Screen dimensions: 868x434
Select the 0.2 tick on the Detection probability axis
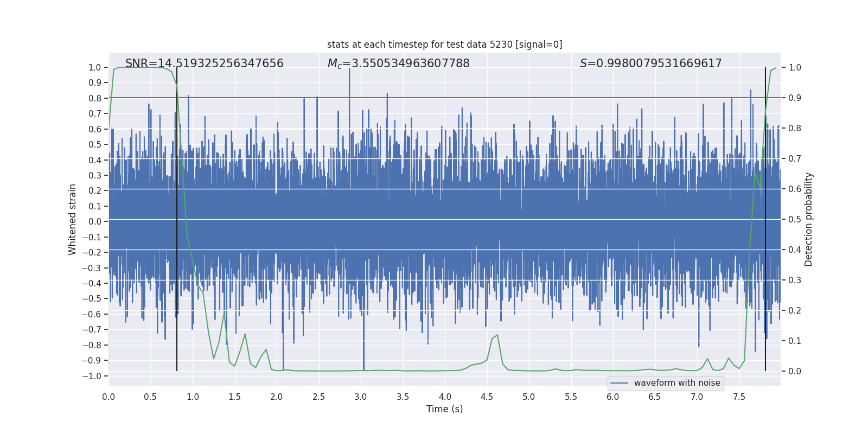click(795, 311)
